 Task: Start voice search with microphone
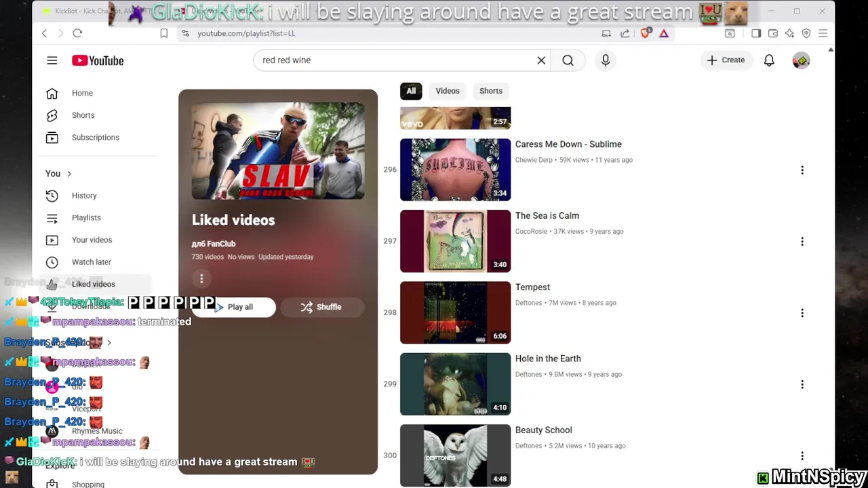tap(606, 60)
